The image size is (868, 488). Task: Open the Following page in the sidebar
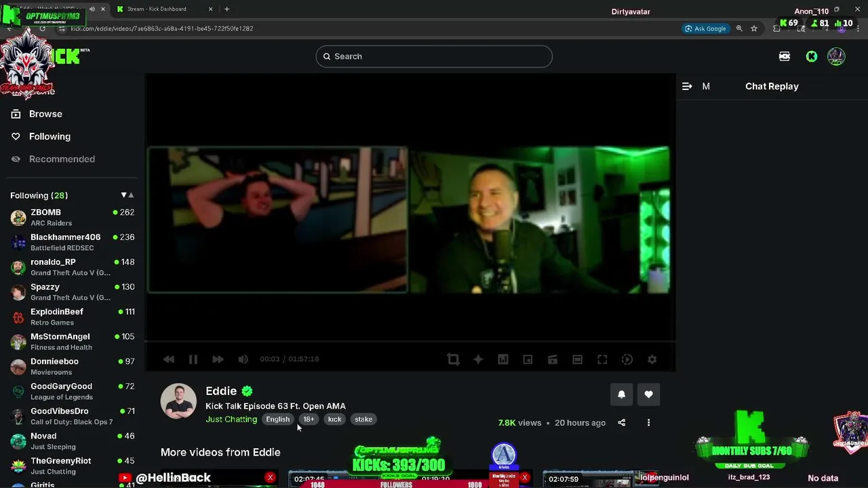pos(50,136)
